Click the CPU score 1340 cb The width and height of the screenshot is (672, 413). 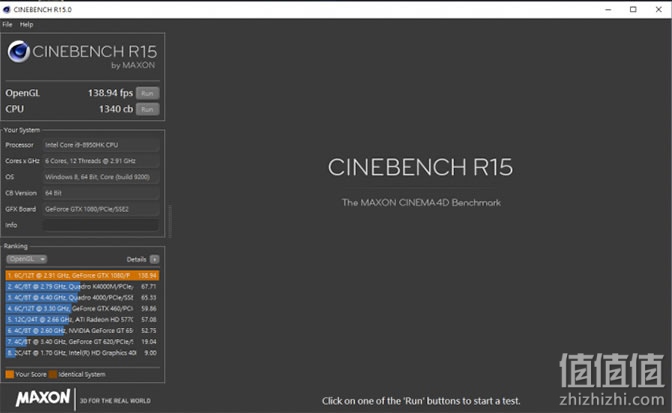click(116, 109)
